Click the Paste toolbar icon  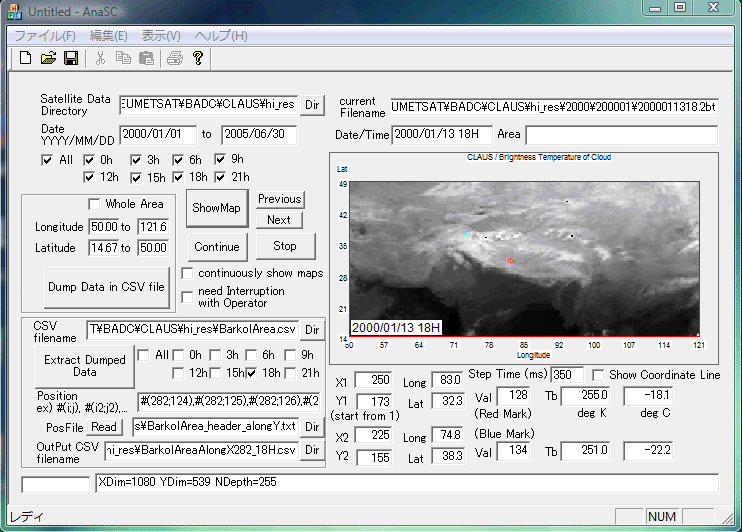[144, 59]
